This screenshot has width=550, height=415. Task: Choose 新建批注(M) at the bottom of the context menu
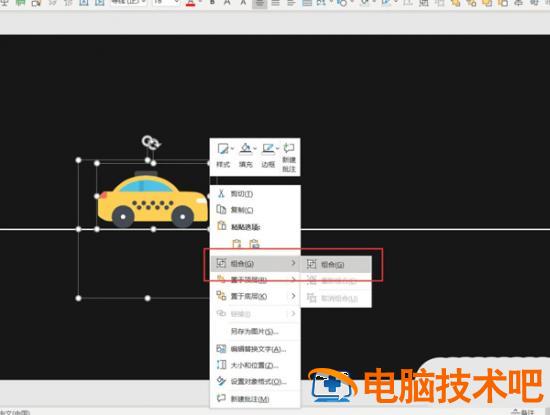pyautogui.click(x=255, y=399)
